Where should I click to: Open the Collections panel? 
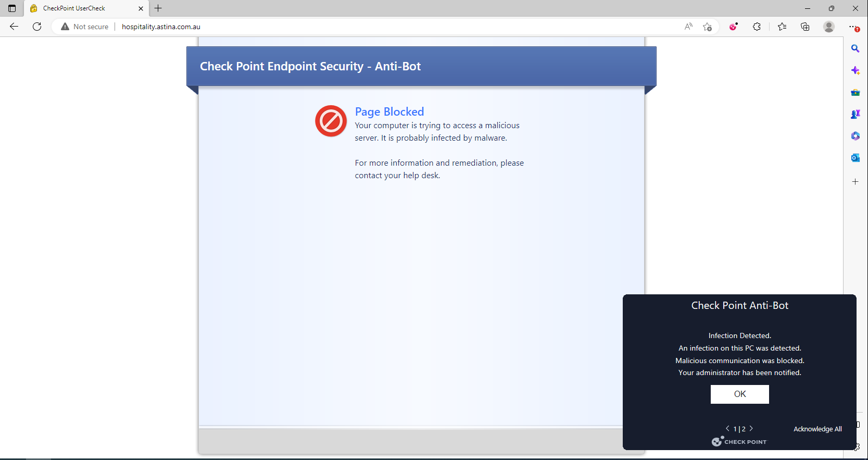805,27
